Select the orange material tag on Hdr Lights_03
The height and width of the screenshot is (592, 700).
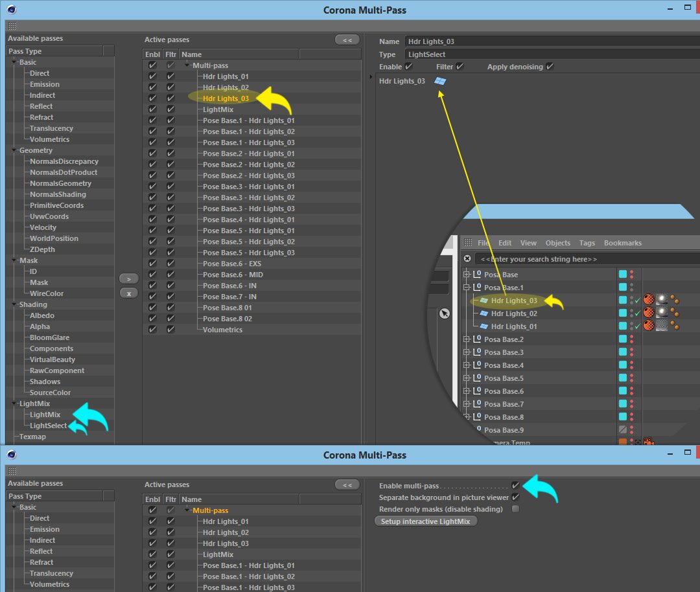[x=649, y=299]
